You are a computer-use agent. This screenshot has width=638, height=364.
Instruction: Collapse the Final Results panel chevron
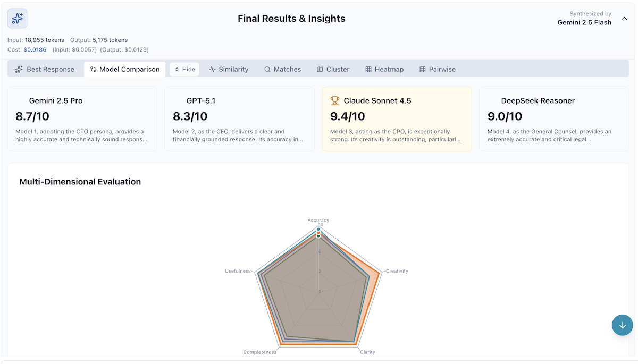624,19
